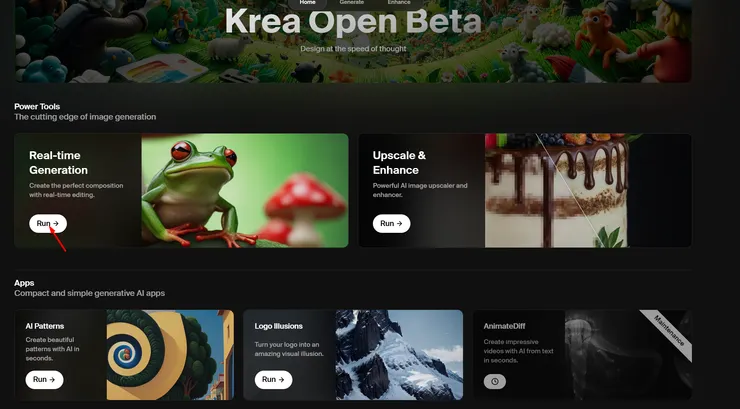Click the AI Patterns card title
The height and width of the screenshot is (409, 740).
tap(45, 326)
